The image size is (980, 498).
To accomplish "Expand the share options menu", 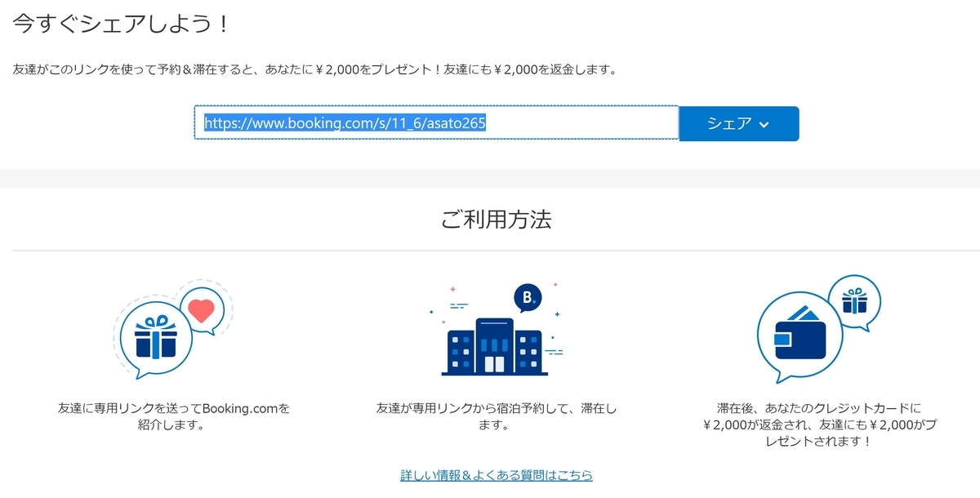I will [x=738, y=124].
